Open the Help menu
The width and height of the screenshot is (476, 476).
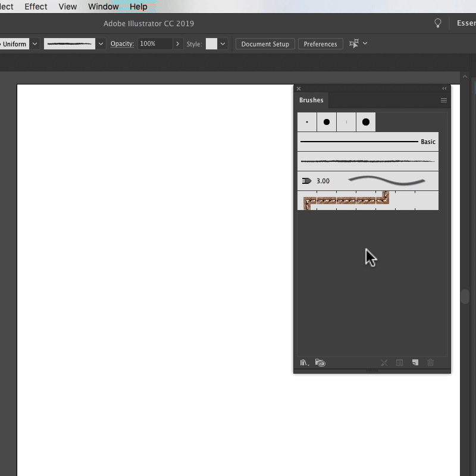139,7
